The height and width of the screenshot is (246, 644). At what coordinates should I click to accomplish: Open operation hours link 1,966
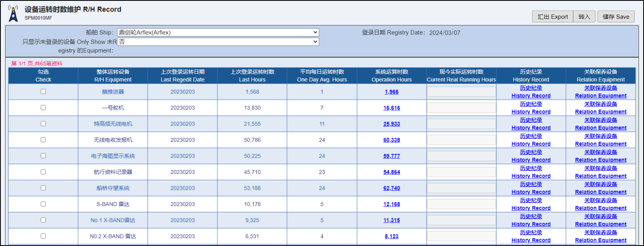(x=391, y=92)
